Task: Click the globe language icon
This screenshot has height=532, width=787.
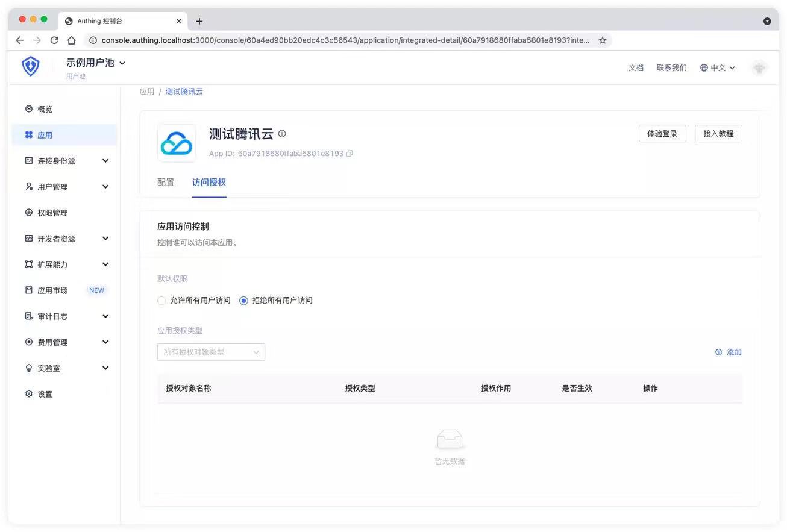Action: [x=704, y=68]
